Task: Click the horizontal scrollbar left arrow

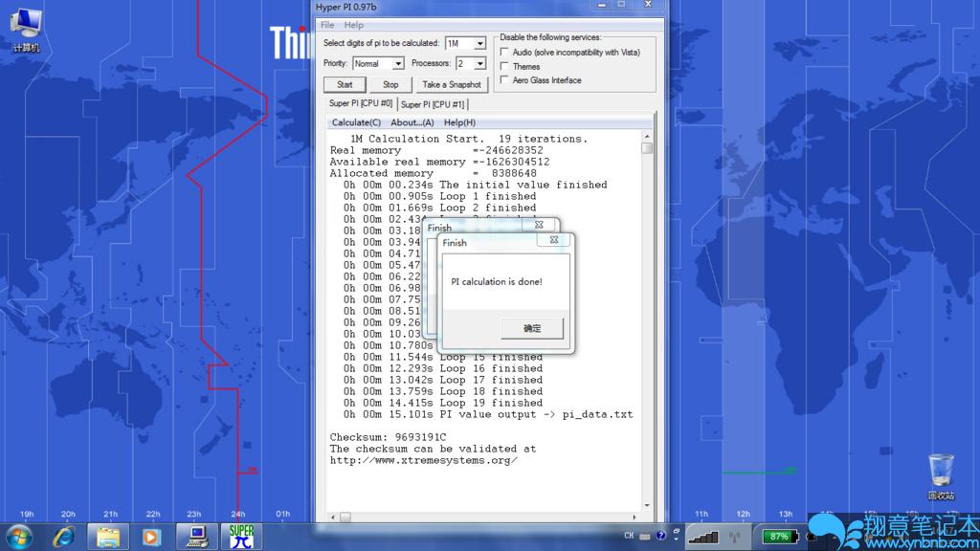Action: [332, 518]
